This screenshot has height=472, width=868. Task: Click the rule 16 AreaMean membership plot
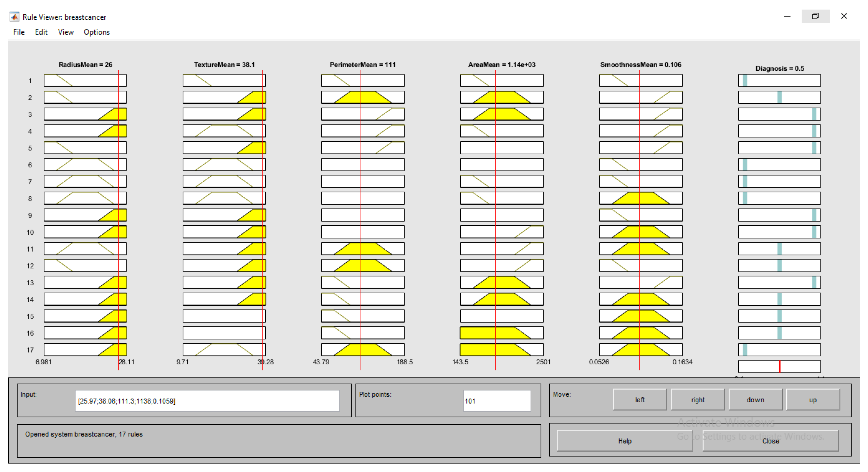click(x=502, y=333)
